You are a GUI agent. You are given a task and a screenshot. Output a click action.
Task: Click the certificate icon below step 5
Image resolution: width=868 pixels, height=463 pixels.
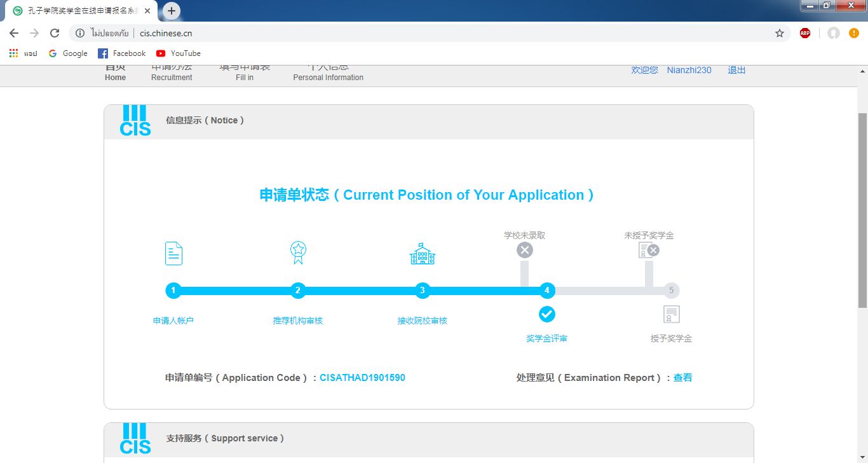pyautogui.click(x=672, y=314)
